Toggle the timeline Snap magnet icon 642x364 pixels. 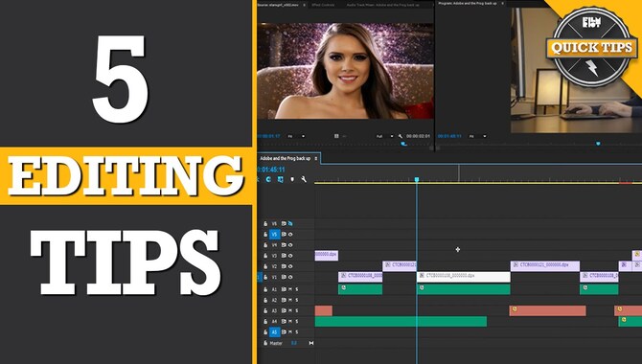click(x=268, y=179)
